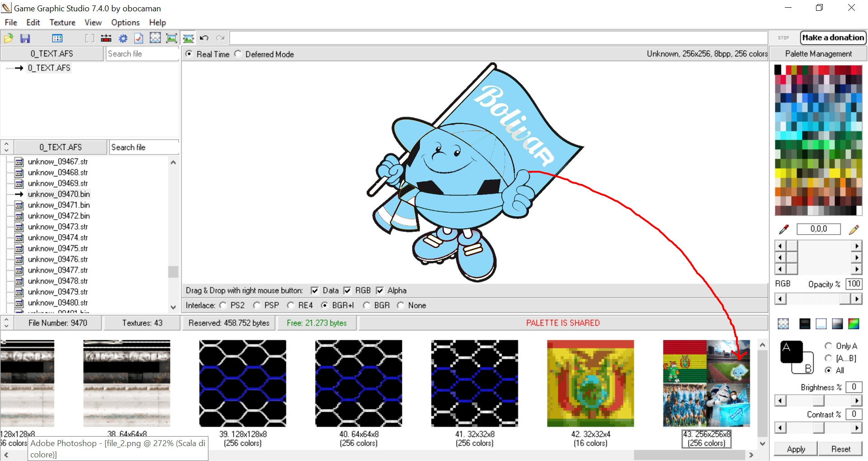Set interlace to PSP
The image size is (868, 461).
pyautogui.click(x=257, y=306)
